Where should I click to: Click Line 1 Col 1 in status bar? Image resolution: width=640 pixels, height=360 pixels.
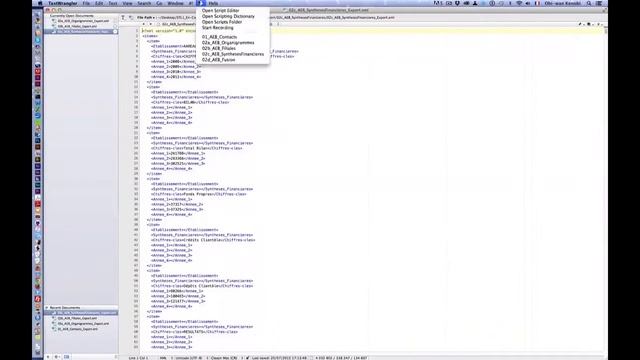[139, 358]
